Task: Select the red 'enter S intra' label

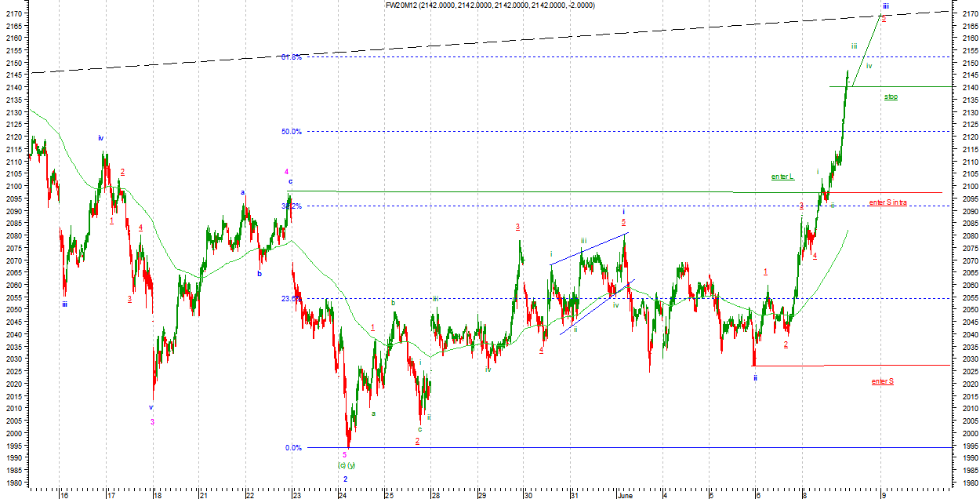Action: pos(887,202)
